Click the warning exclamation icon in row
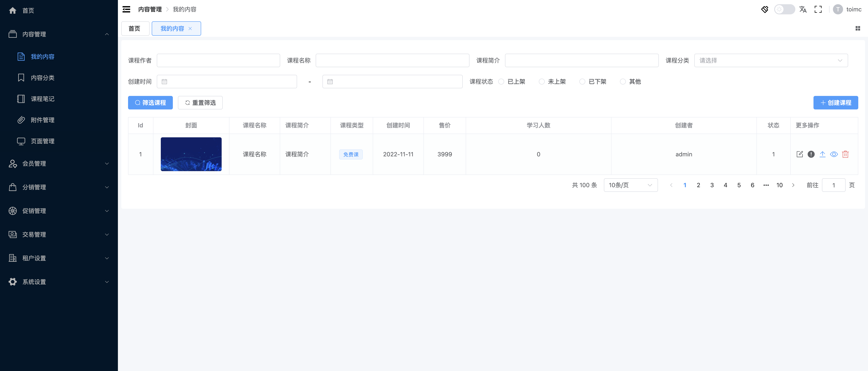Screen dimensions: 868x371 [x=811, y=154]
